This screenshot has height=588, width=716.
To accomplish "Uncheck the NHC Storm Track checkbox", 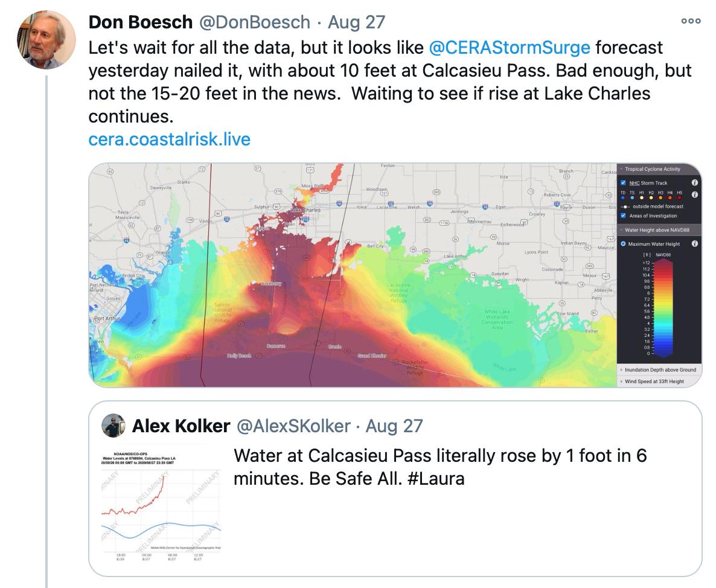I will 622,183.
